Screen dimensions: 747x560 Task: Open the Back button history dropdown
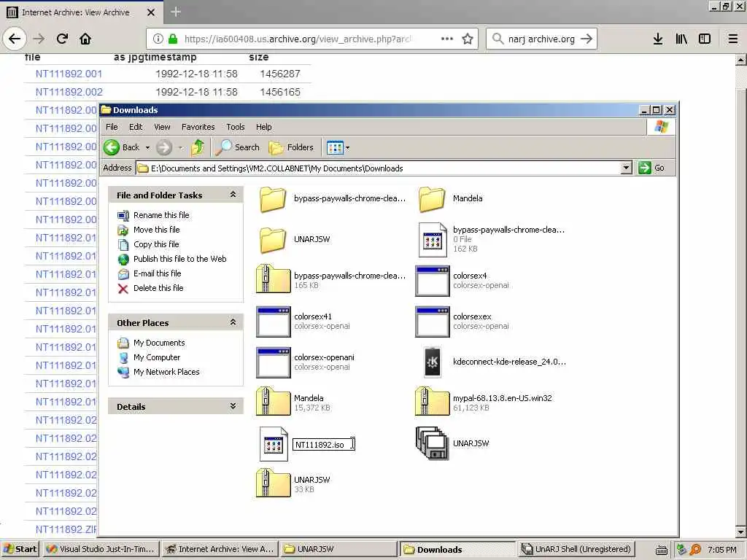click(x=147, y=148)
